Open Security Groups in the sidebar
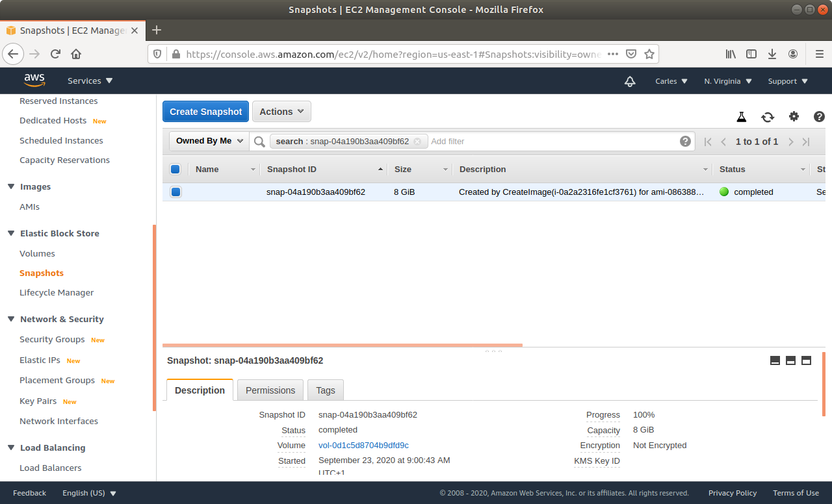 click(52, 339)
